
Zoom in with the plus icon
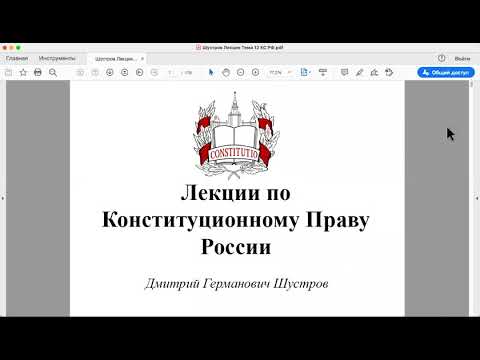pyautogui.click(x=255, y=72)
